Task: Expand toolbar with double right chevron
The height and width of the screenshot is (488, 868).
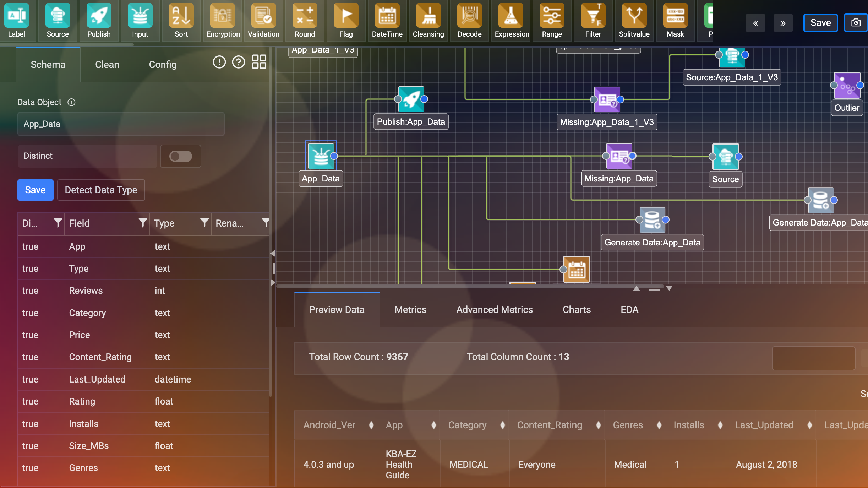Action: [783, 23]
